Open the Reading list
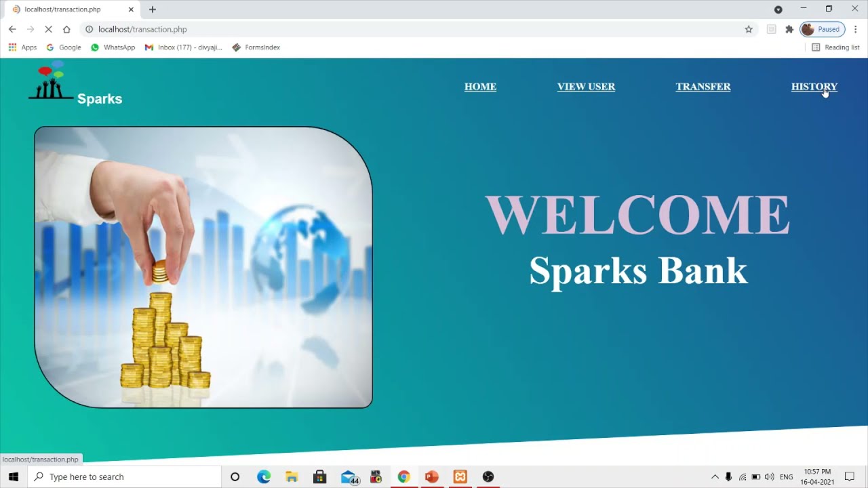Image resolution: width=868 pixels, height=488 pixels. (835, 47)
